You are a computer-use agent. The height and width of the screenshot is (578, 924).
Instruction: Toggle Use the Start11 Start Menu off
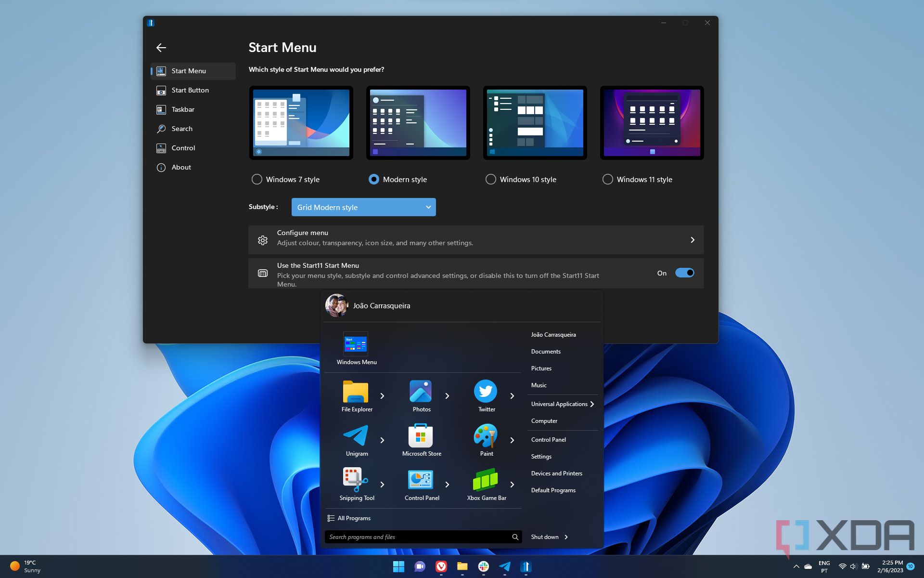coord(683,272)
